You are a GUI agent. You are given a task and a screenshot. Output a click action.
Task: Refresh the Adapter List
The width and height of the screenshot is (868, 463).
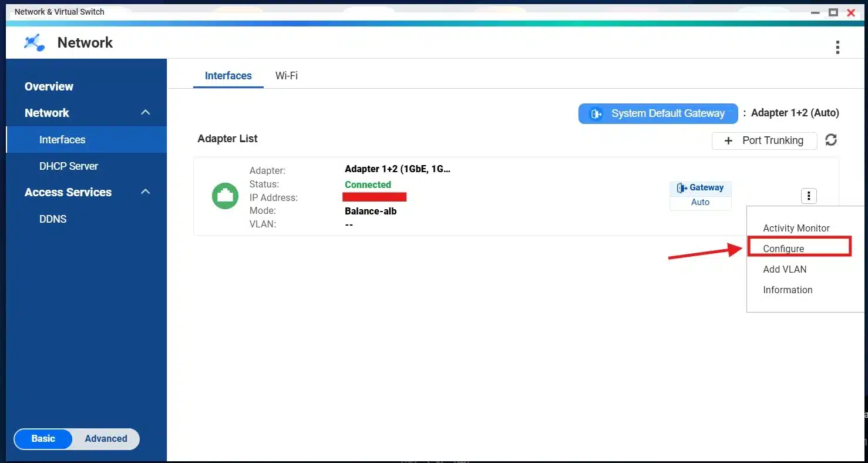click(831, 140)
